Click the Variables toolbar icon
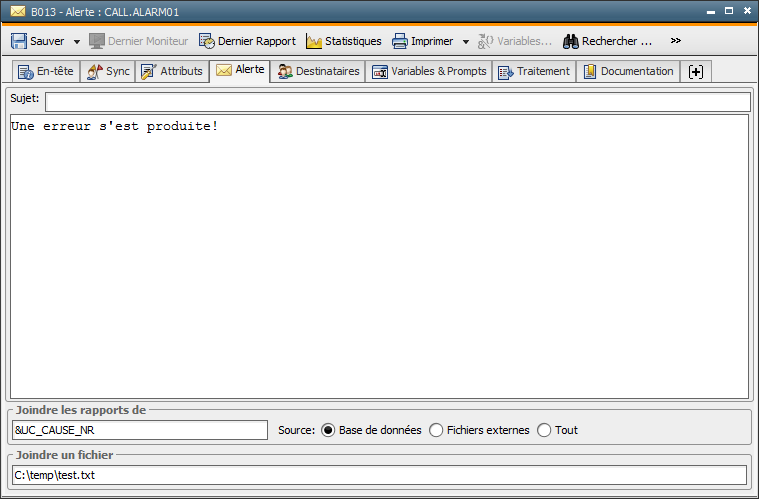The width and height of the screenshot is (759, 499). [x=486, y=42]
